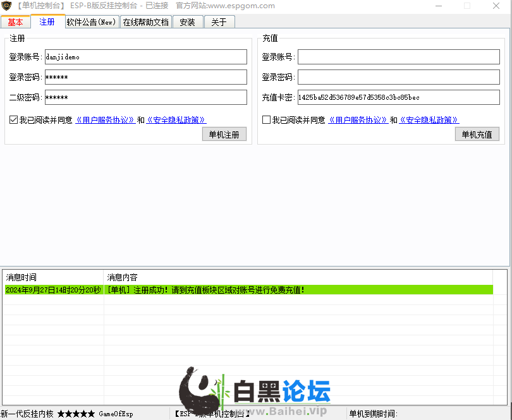Open 《安全隐私政策》 link in the 注册 group
The width and height of the screenshot is (512, 420).
(x=176, y=120)
